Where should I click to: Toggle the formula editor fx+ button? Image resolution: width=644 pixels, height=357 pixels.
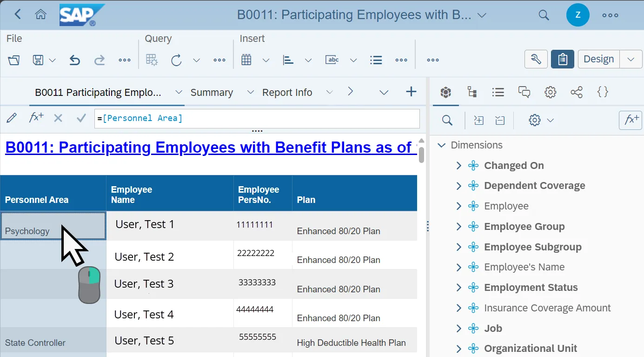pyautogui.click(x=630, y=120)
